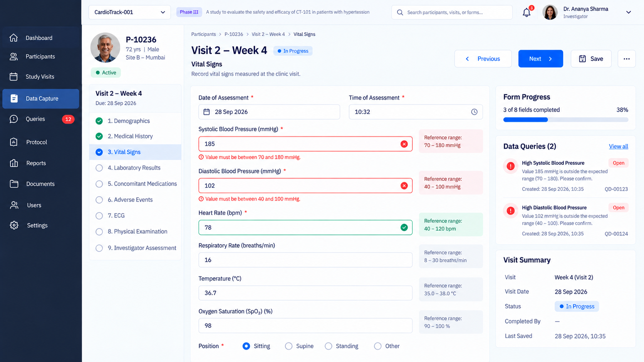
Task: Clear Systolic Blood Pressure error icon
Action: tap(404, 144)
